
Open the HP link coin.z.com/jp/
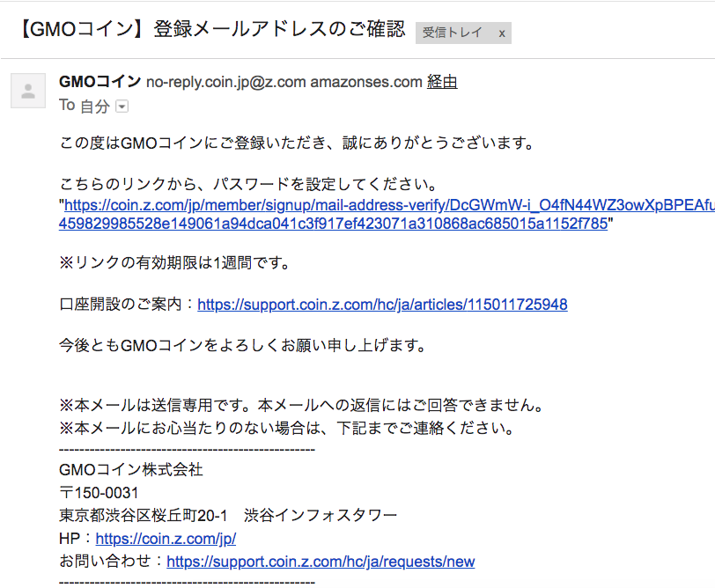coord(166,539)
